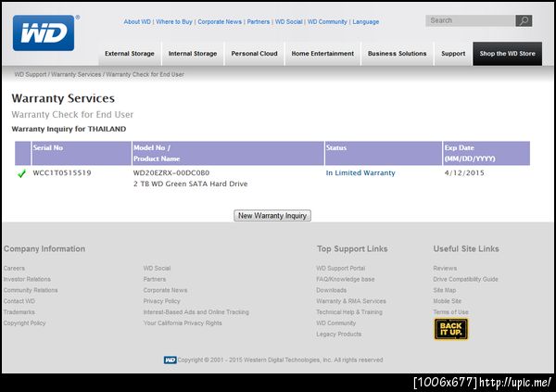Open the Trademarks footer link

click(x=19, y=312)
